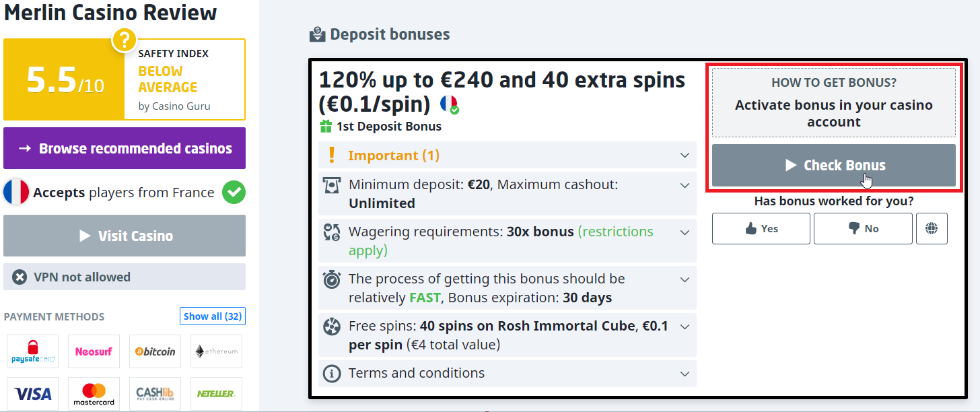Expand the Important (1) section
The image size is (980, 412).
click(507, 156)
